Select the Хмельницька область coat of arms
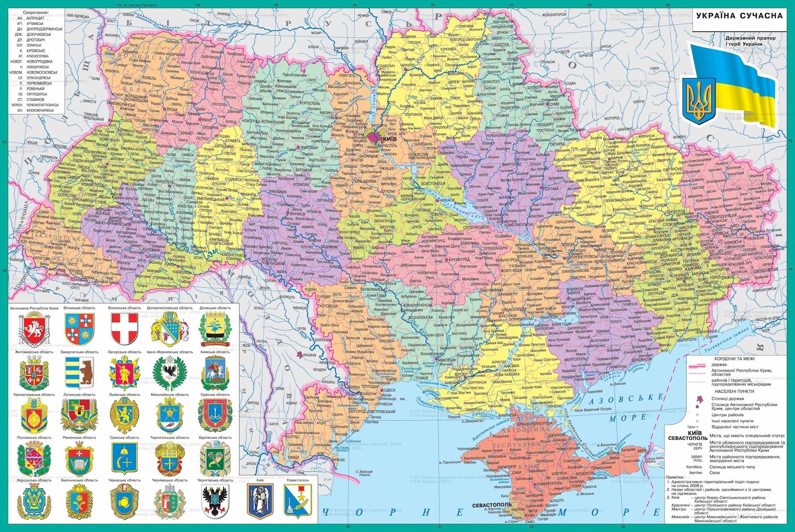Image resolution: width=795 pixels, height=532 pixels. (79, 502)
